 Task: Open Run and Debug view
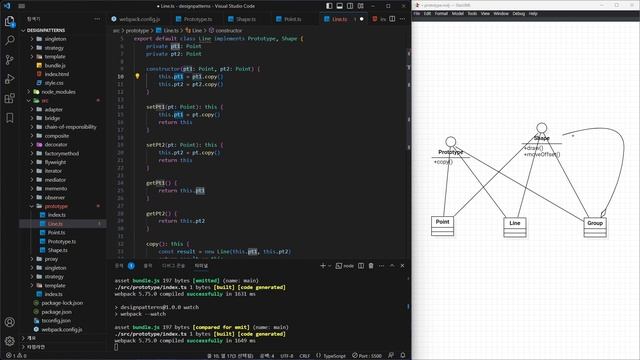tap(9, 79)
